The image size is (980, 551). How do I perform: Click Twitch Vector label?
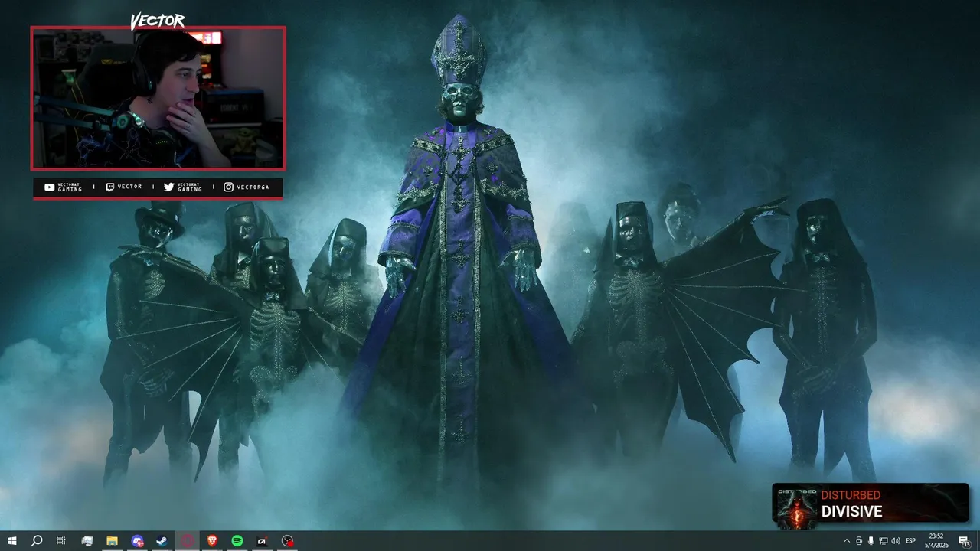tap(123, 187)
